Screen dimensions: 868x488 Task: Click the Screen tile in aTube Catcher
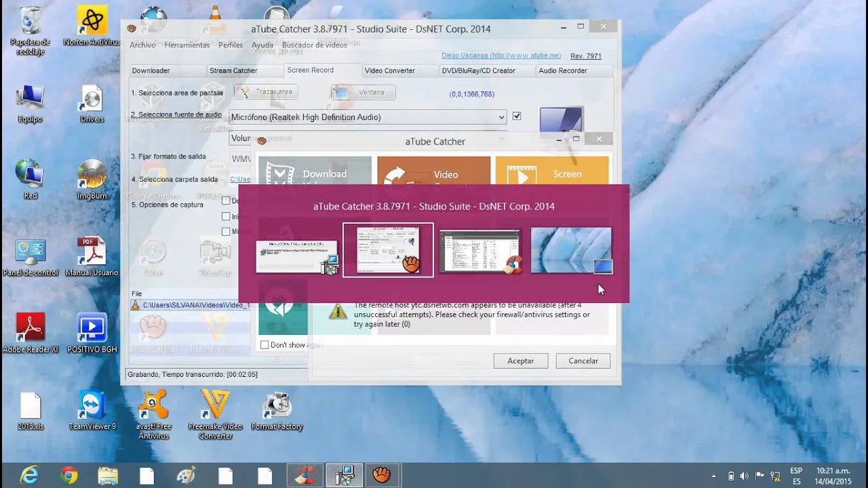point(551,171)
